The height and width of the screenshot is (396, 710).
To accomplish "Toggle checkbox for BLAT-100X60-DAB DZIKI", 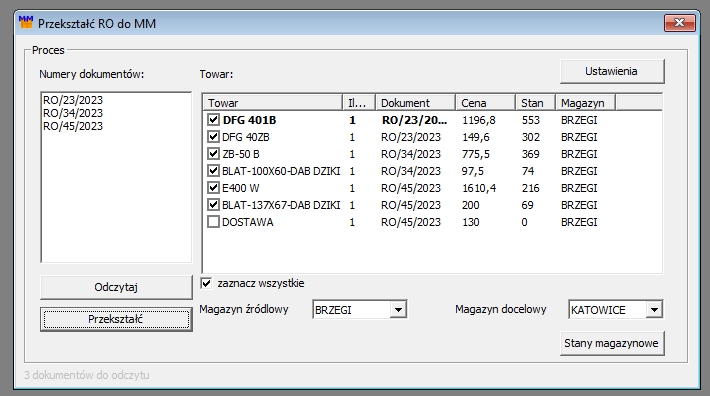I will tap(213, 171).
